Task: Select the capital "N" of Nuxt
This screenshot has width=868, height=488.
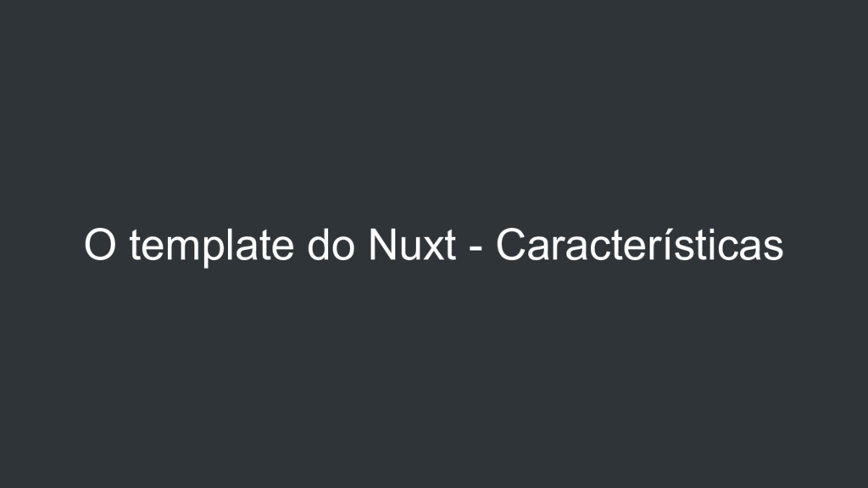Action: point(382,244)
